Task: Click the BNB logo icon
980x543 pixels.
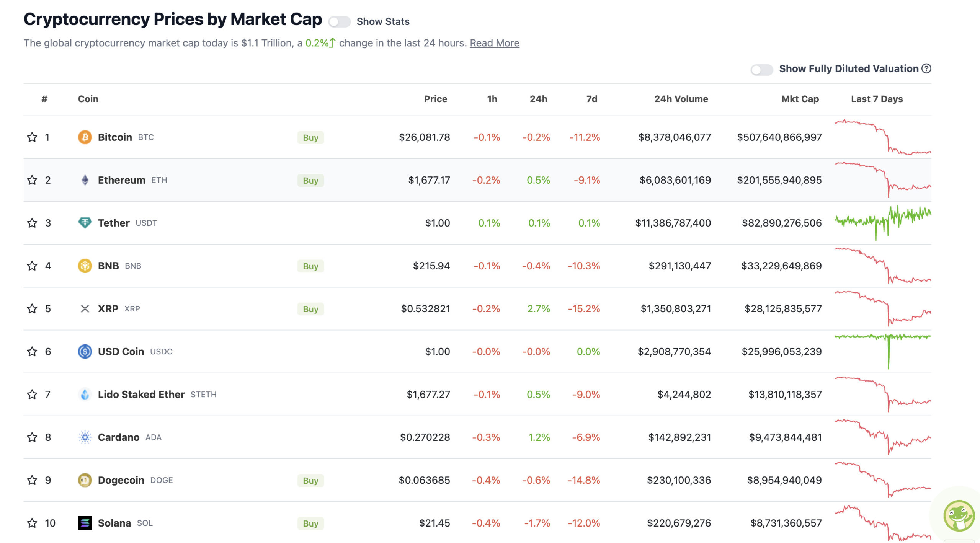Action: (85, 266)
